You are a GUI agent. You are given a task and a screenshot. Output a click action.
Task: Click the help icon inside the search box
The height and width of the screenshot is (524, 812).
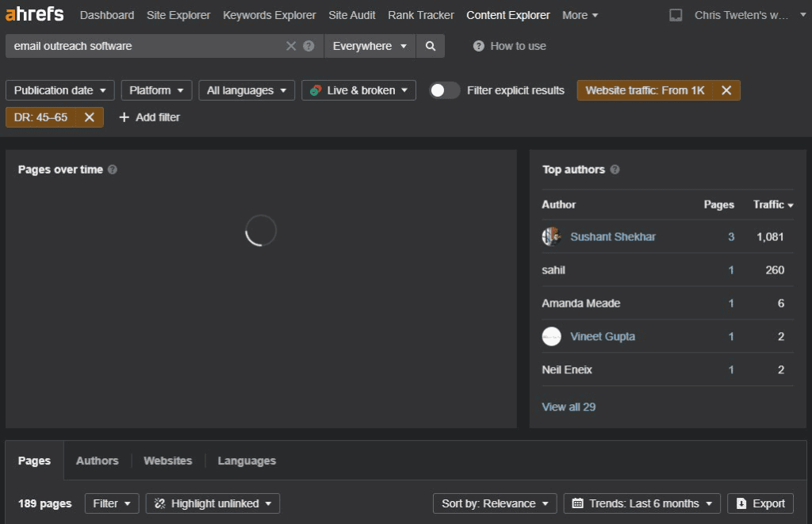pyautogui.click(x=308, y=46)
